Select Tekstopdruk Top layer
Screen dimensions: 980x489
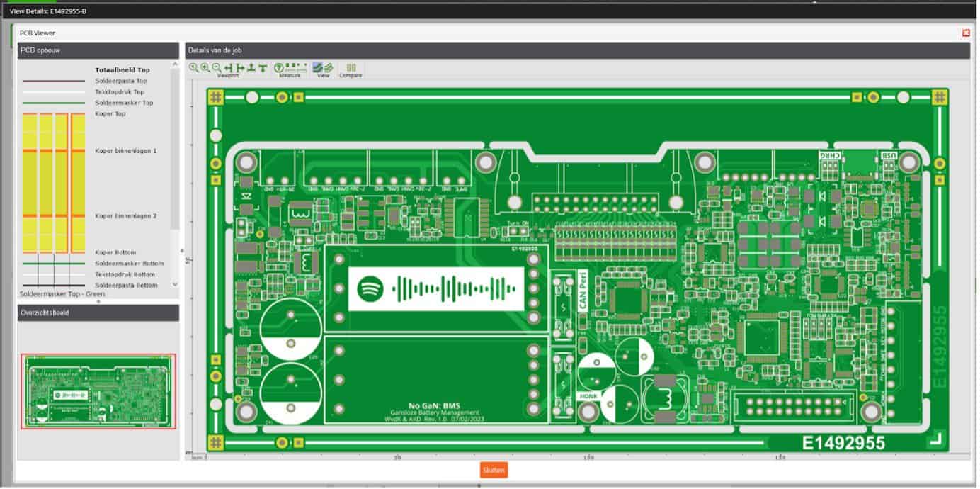[x=120, y=92]
